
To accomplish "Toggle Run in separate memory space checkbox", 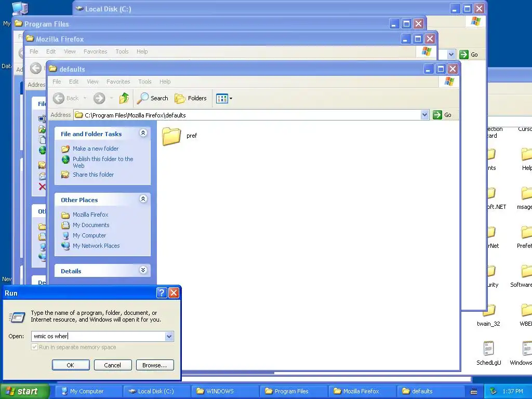I will click(34, 347).
